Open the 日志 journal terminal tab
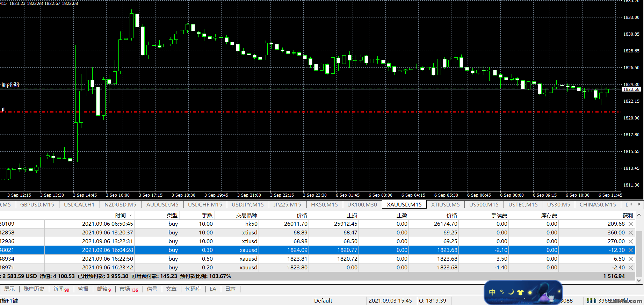 [230, 289]
